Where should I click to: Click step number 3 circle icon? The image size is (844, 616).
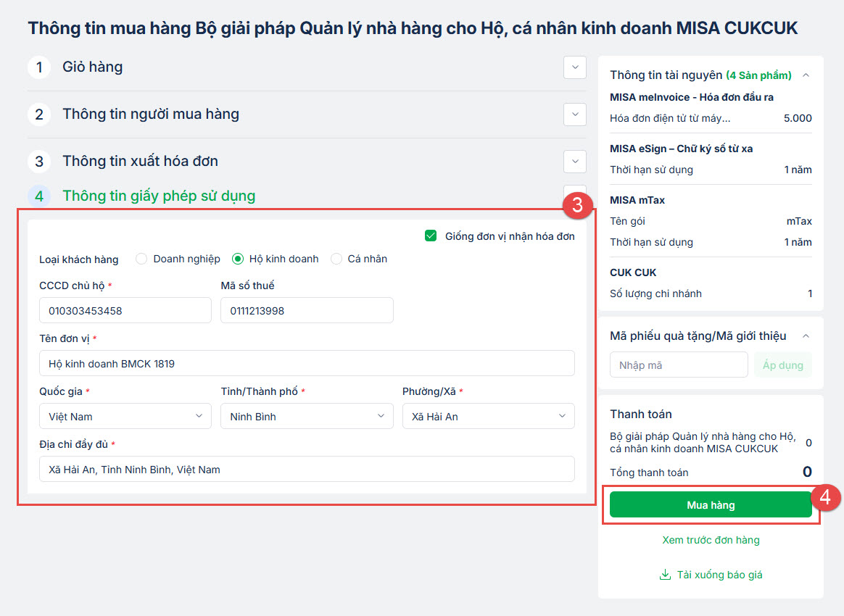[x=39, y=162]
